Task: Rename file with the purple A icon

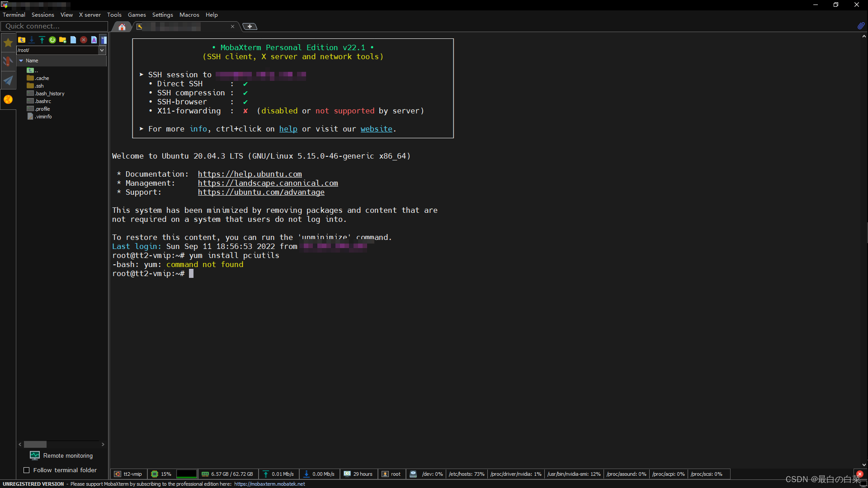Action: pos(94,40)
